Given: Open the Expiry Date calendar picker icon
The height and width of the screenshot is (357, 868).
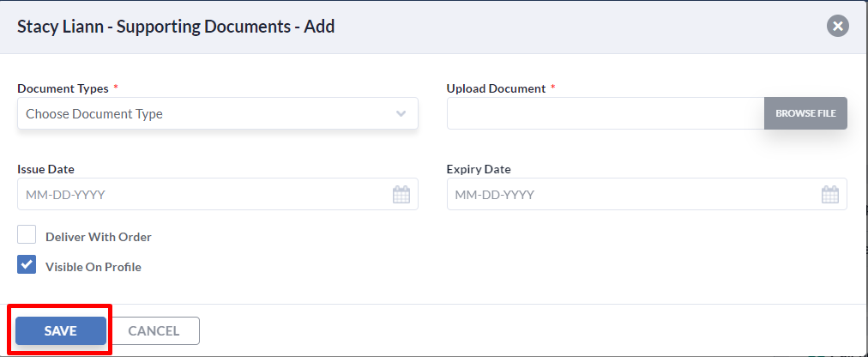Looking at the screenshot, I should [829, 194].
